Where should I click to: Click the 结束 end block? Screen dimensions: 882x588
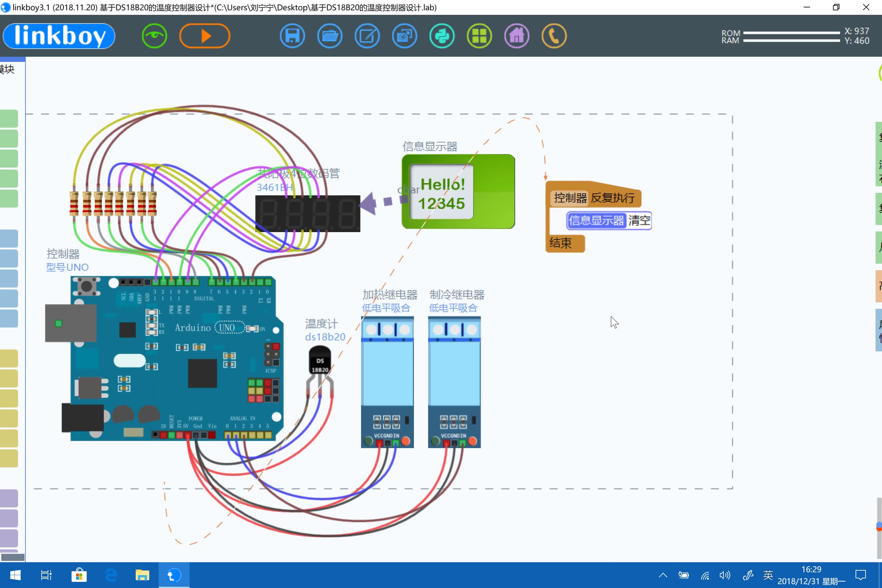564,243
